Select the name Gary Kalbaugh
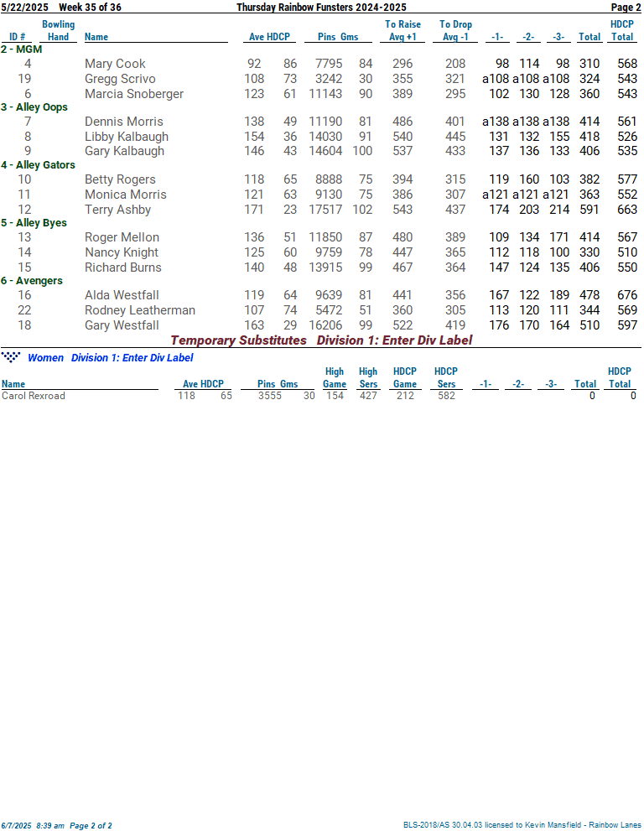 coord(125,151)
